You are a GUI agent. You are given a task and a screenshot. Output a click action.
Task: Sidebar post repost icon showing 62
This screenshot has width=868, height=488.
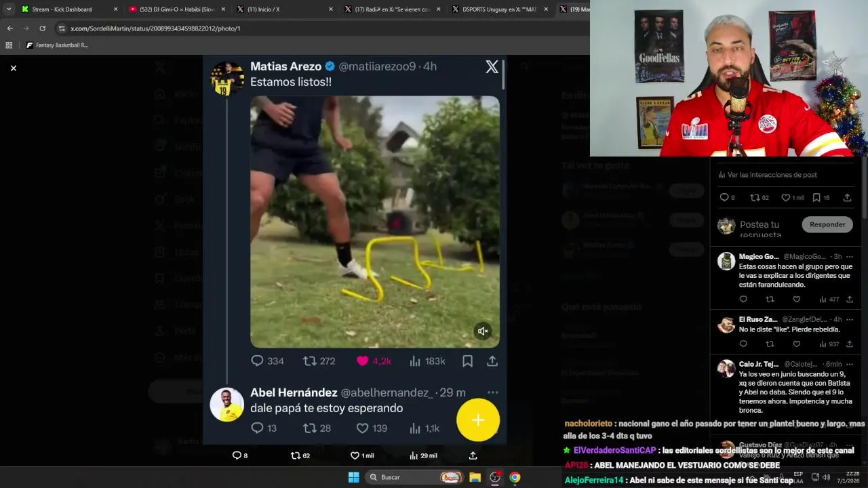click(759, 198)
